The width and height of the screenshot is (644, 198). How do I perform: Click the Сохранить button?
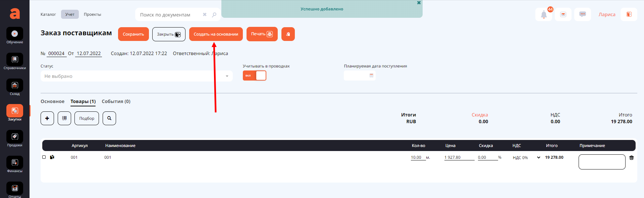click(133, 34)
